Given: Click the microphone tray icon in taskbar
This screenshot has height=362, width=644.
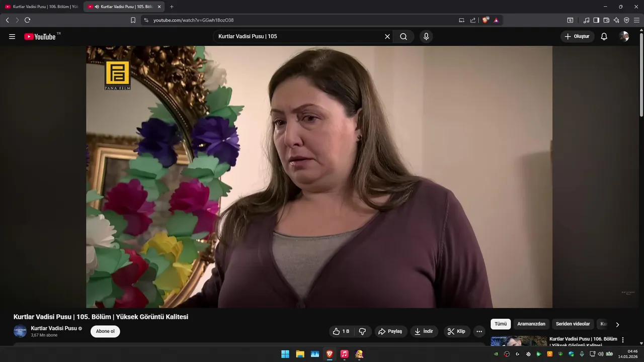Looking at the screenshot, I should point(582,354).
